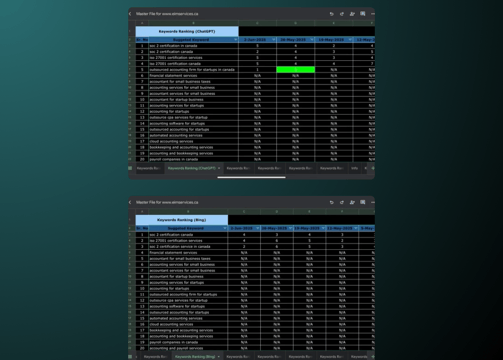Redo in the ChatGPT ranking window
503x360 pixels.
click(342, 14)
